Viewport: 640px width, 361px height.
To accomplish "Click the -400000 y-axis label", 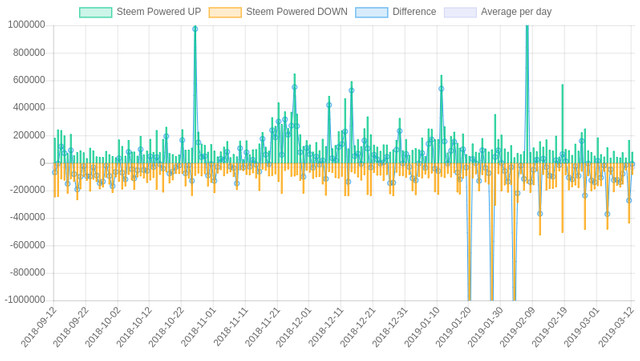I will (27, 217).
